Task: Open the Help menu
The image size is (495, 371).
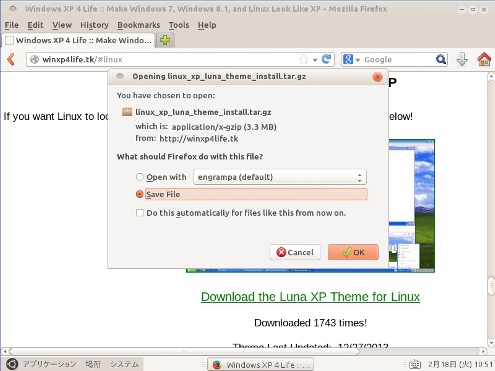Action: pyautogui.click(x=207, y=25)
